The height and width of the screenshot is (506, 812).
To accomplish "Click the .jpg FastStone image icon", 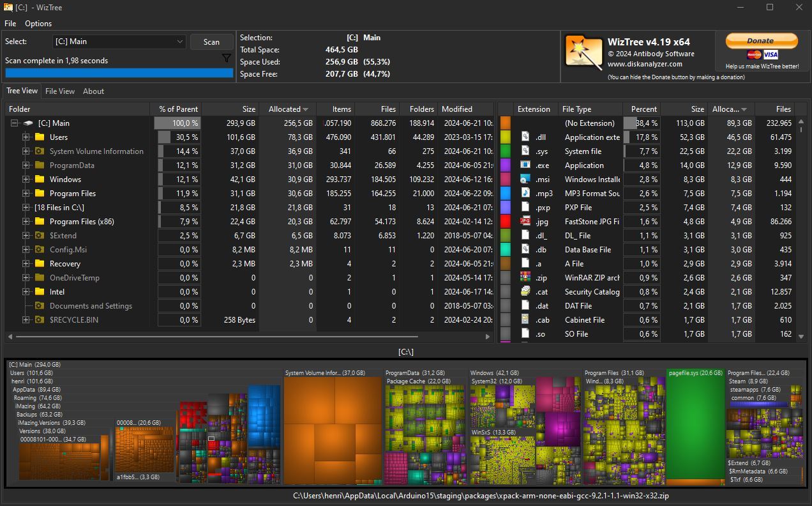I will pyautogui.click(x=525, y=221).
